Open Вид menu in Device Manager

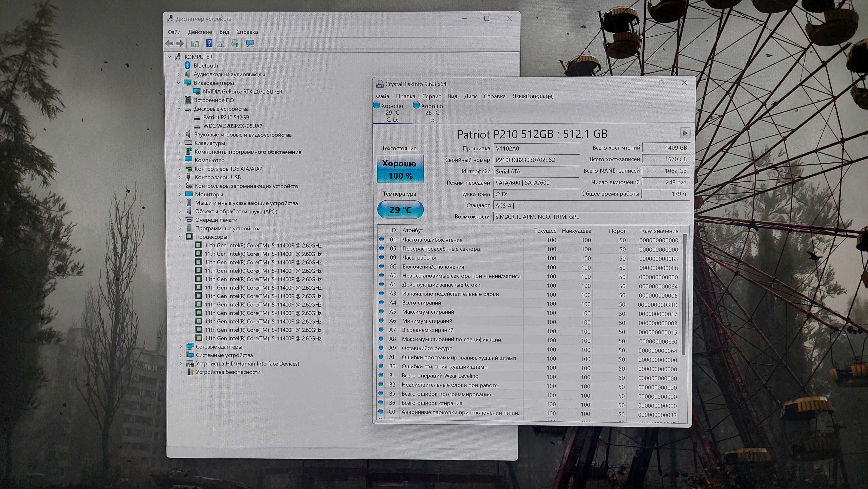coord(224,32)
